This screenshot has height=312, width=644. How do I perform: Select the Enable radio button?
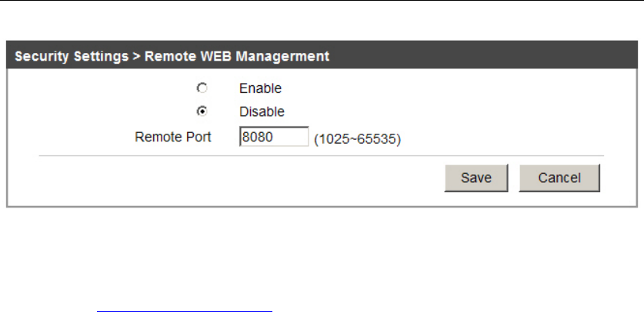202,88
